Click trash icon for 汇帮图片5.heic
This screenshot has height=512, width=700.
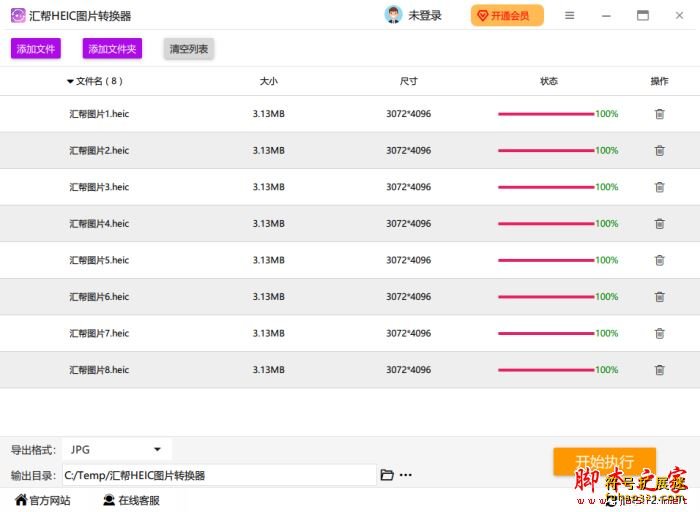tap(659, 260)
